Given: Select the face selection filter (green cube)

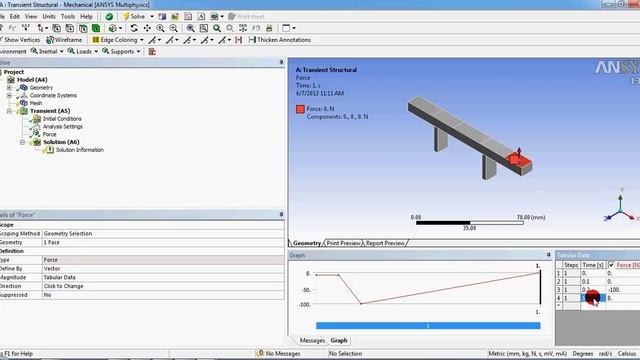Looking at the screenshot, I should [83, 28].
